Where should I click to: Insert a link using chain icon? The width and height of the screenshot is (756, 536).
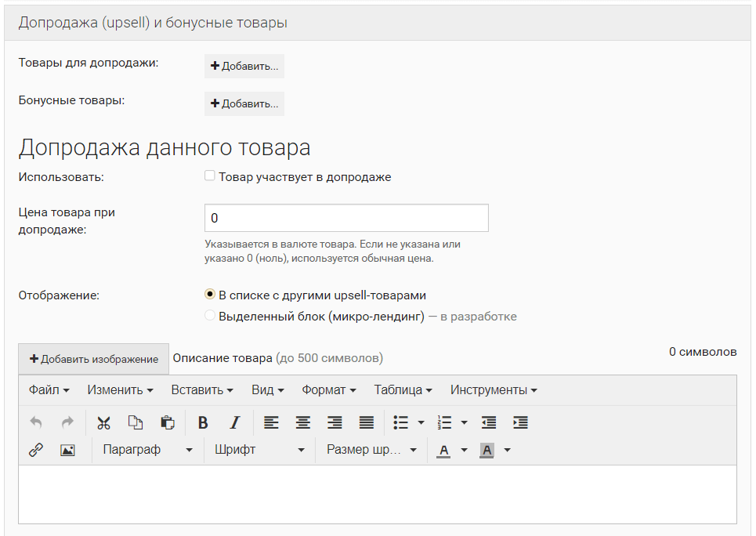[x=36, y=450]
